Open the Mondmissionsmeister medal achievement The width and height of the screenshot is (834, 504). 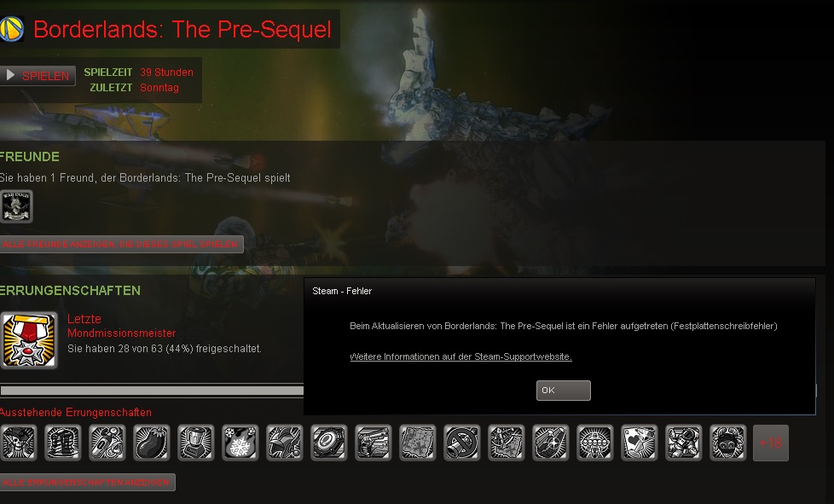point(29,340)
